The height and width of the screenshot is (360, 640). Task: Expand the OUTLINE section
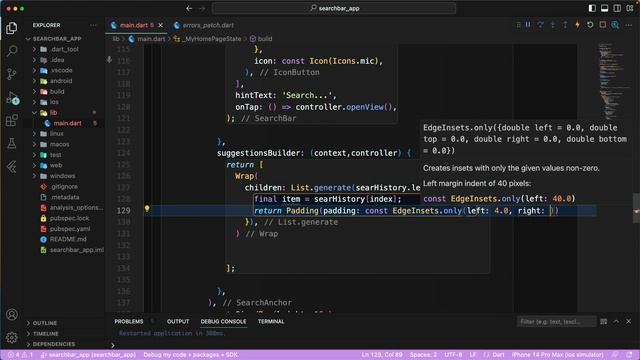(44, 323)
